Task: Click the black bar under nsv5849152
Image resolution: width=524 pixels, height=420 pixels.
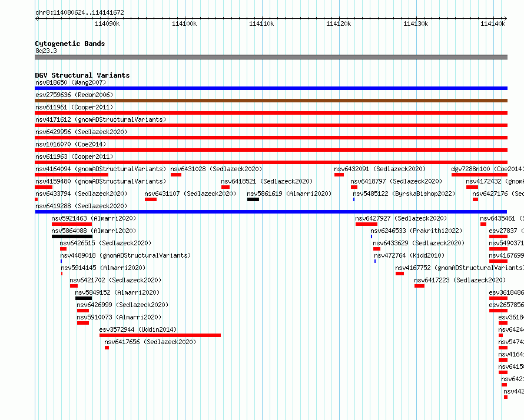Action: (x=84, y=298)
